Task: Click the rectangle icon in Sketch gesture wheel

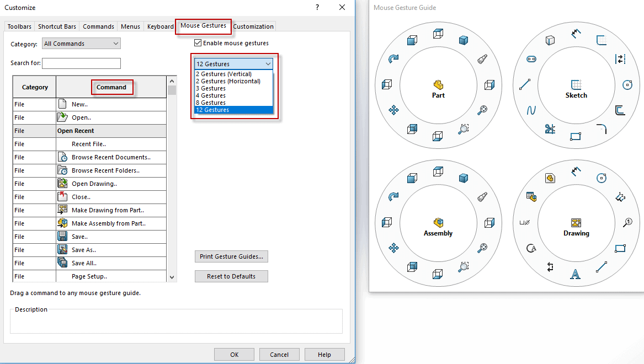Action: [x=576, y=136]
